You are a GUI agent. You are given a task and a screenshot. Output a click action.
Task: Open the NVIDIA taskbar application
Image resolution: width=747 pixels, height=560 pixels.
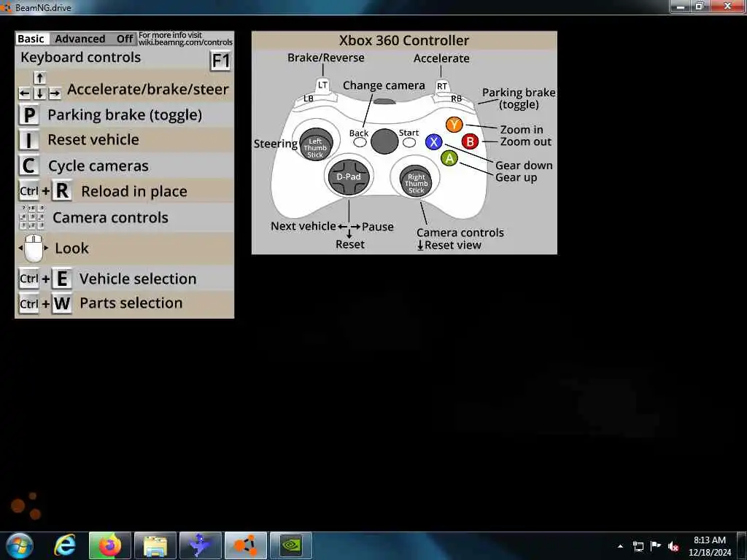[x=290, y=545]
